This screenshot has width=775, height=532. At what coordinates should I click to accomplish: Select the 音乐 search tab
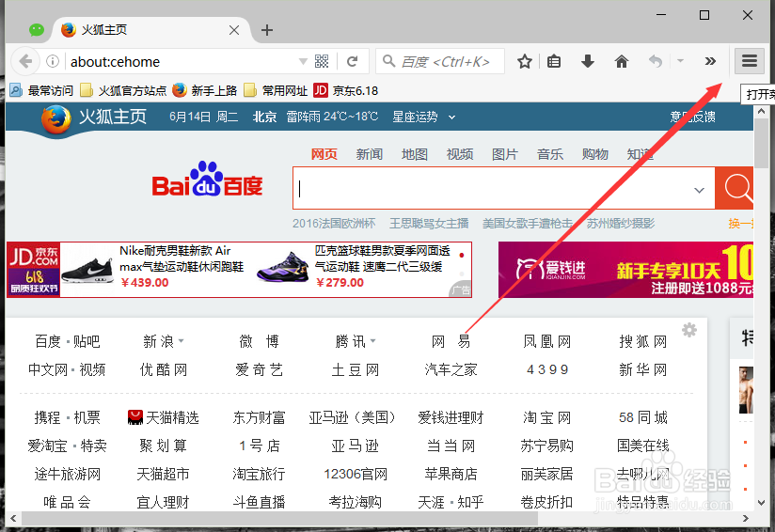[x=550, y=154]
